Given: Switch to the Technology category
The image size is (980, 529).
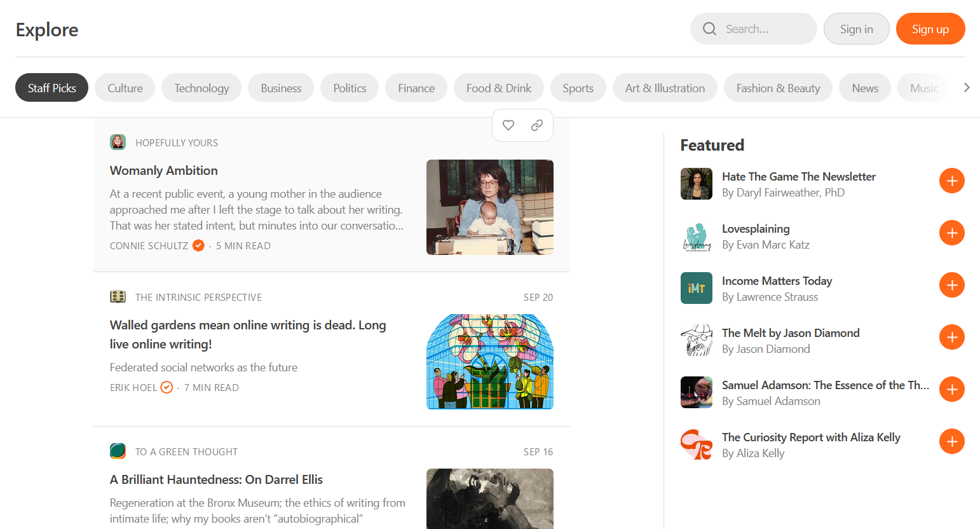Looking at the screenshot, I should pyautogui.click(x=201, y=88).
